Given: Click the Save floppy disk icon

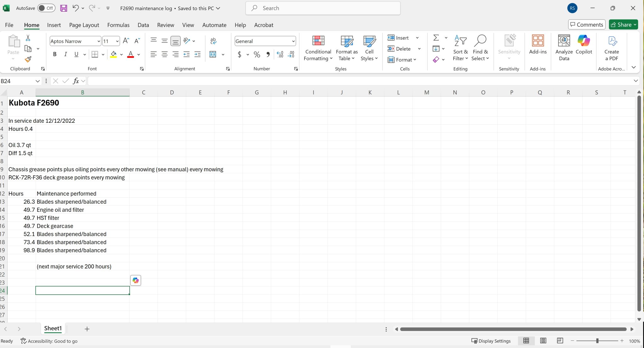Looking at the screenshot, I should coord(64,8).
